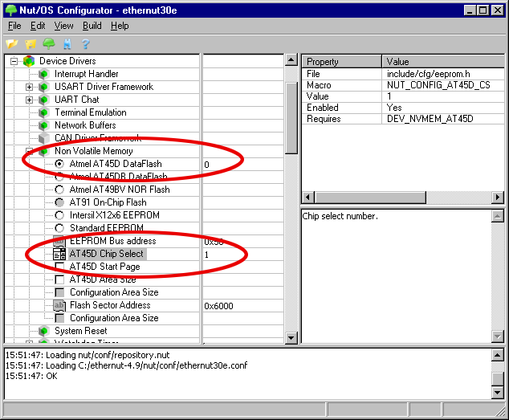509x420 pixels.
Task: Click the Help question mark icon
Action: pos(85,43)
